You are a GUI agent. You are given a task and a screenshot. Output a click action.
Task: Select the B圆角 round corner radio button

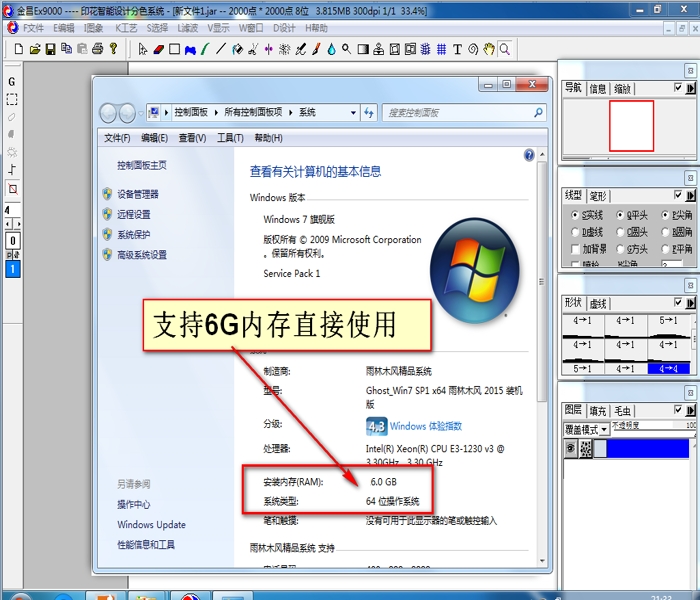[x=665, y=232]
